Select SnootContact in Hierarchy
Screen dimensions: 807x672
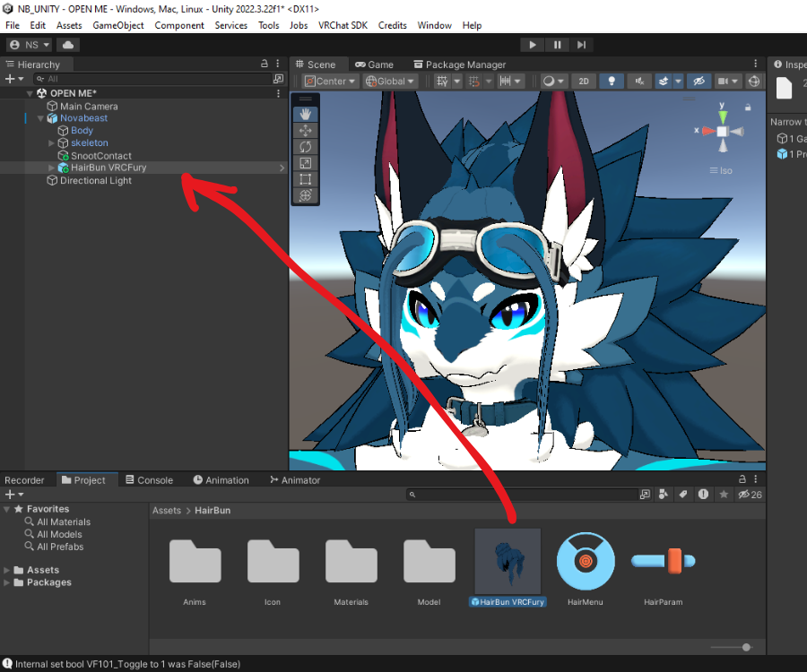(x=100, y=156)
